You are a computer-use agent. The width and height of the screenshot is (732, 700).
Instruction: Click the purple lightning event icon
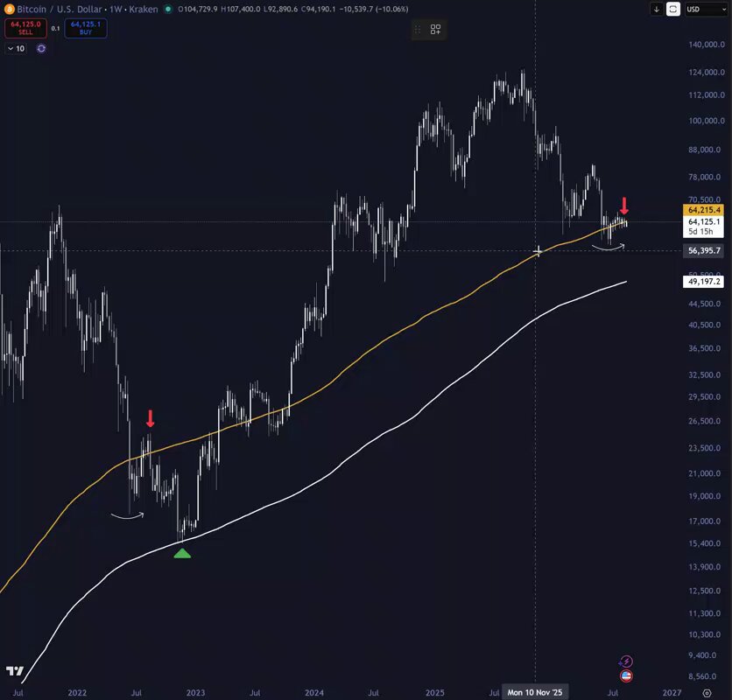click(x=626, y=661)
